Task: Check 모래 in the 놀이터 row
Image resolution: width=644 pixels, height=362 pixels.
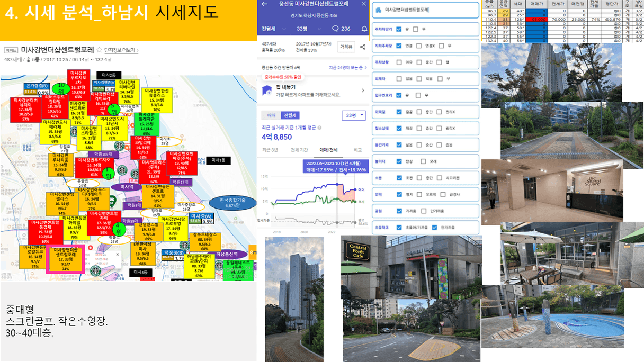Action: coord(424,161)
